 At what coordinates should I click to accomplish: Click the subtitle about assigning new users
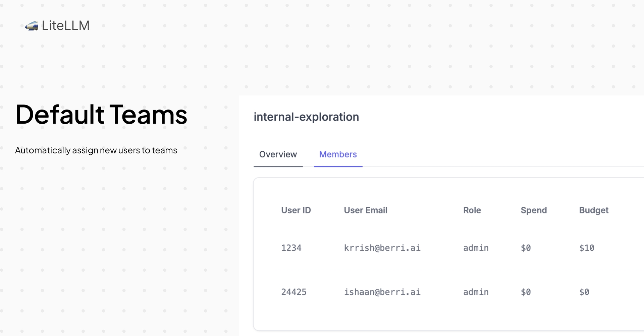pyautogui.click(x=96, y=150)
